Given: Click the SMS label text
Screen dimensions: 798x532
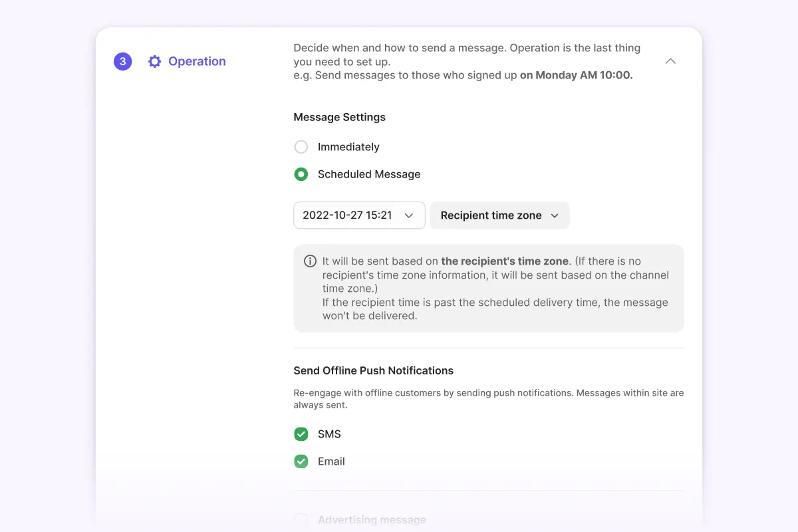Looking at the screenshot, I should (329, 434).
